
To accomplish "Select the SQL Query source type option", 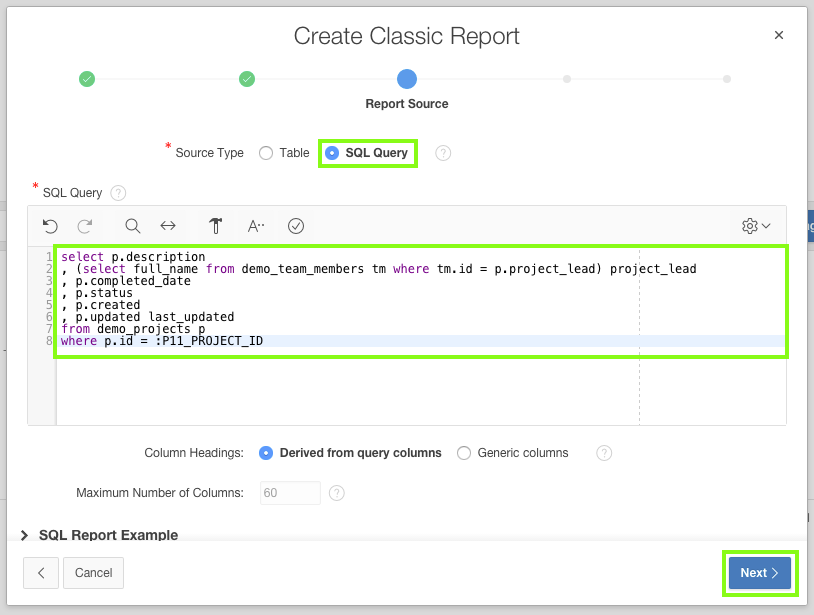I will 331,152.
